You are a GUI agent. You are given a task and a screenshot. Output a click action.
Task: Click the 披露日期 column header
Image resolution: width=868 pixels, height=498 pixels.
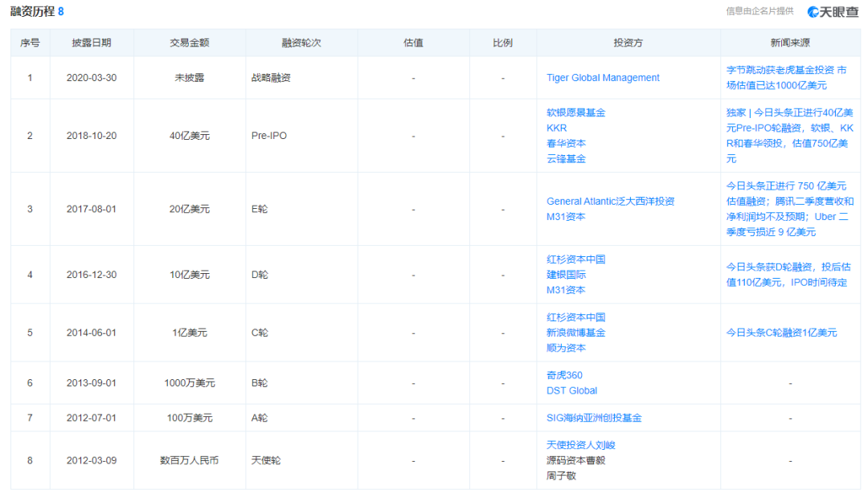92,43
